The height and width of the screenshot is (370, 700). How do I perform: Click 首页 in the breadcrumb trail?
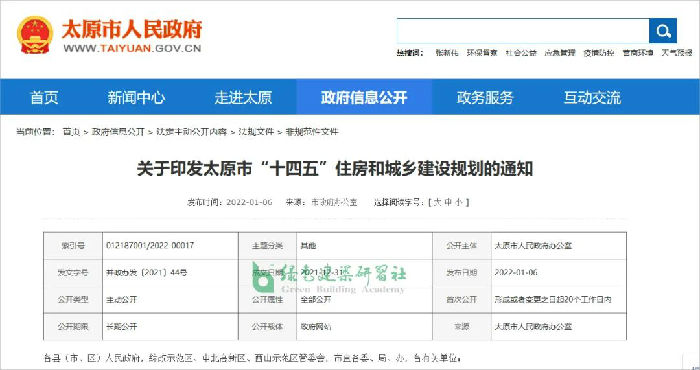point(71,132)
